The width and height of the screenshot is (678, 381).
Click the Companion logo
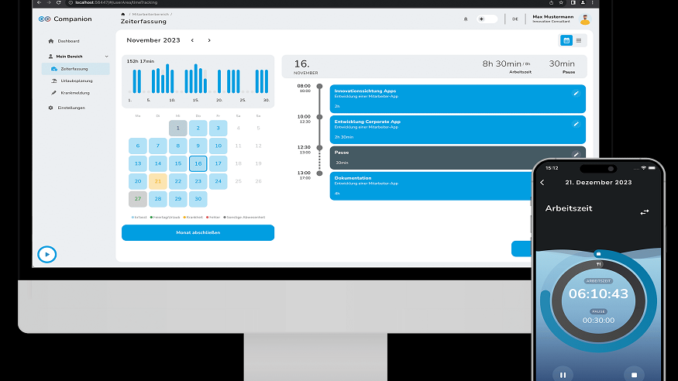point(65,19)
